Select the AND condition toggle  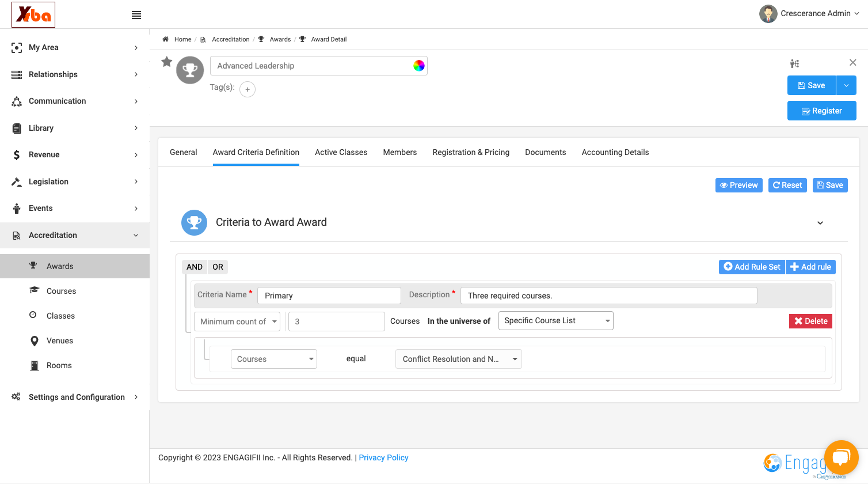[195, 267]
